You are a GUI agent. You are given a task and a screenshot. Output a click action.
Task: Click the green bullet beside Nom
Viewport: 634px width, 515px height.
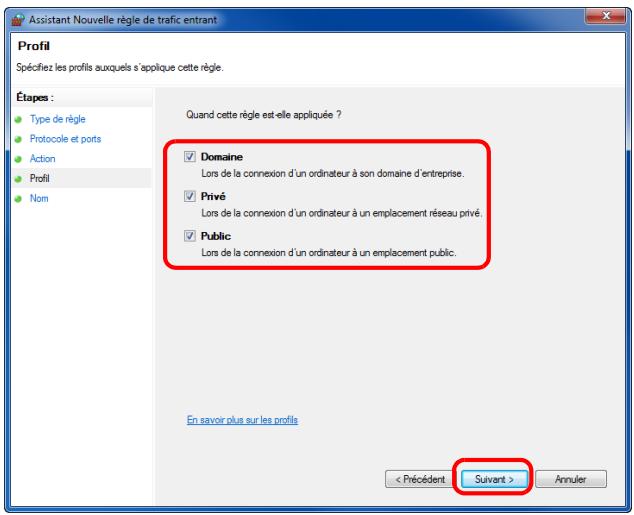tap(18, 199)
